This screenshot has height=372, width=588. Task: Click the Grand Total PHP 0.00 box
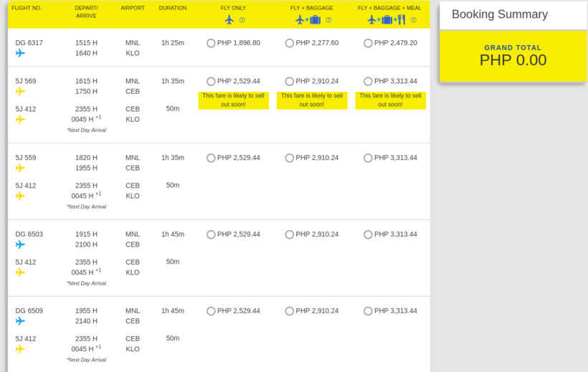point(513,56)
